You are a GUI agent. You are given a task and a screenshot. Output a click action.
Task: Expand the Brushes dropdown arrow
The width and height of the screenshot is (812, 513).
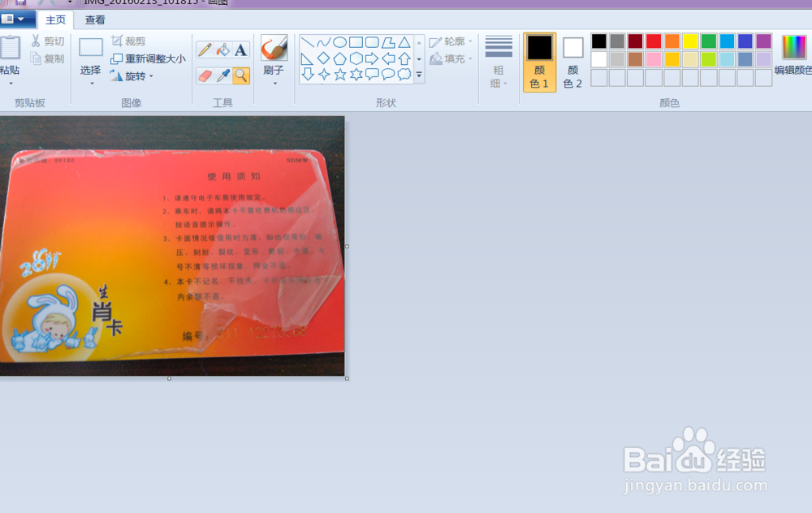pyautogui.click(x=274, y=84)
